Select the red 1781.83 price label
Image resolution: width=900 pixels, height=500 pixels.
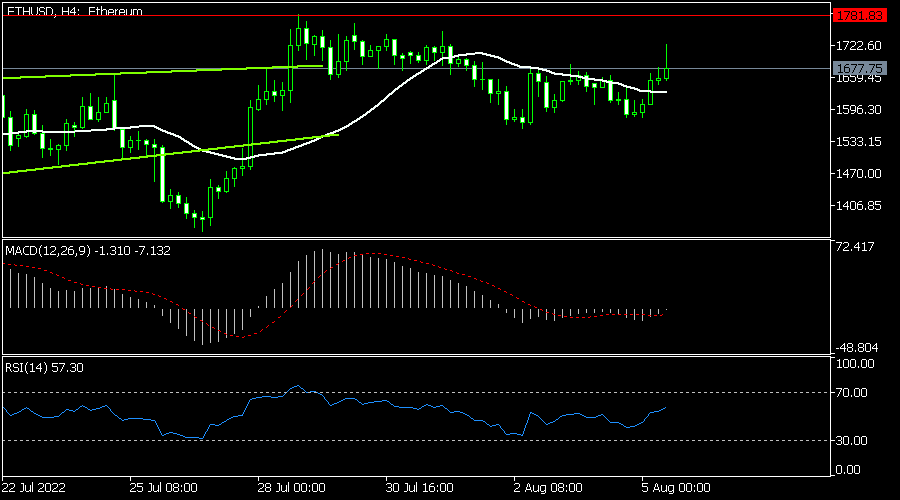click(859, 15)
